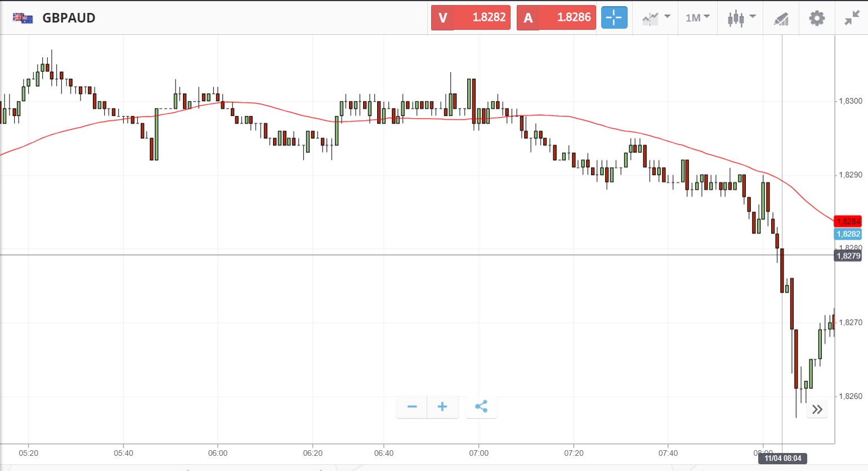
Task: Open the 1M timeframe dropdown
Action: tap(697, 18)
